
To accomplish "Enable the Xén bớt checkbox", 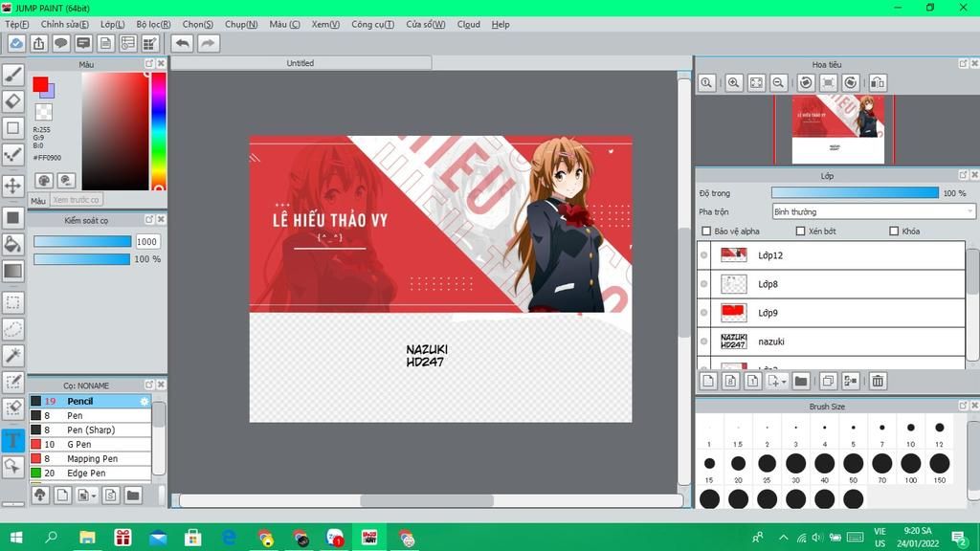I will (800, 231).
